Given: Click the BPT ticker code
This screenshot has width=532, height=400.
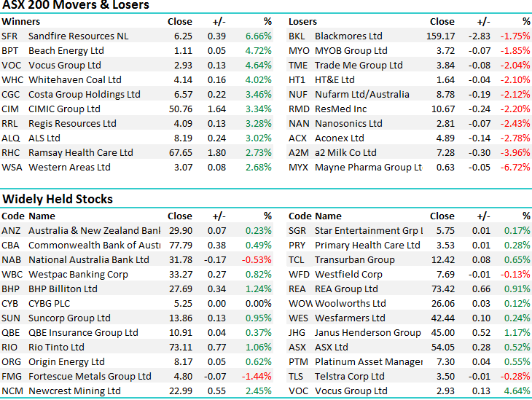Looking at the screenshot, I should click(x=10, y=51).
